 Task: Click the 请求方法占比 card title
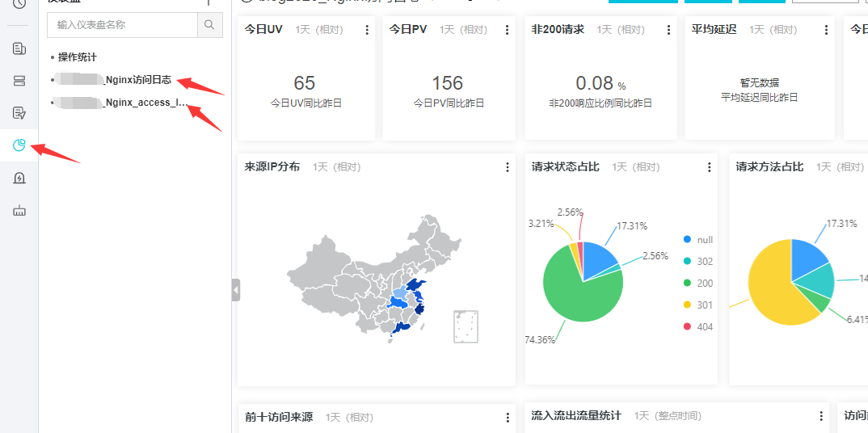769,166
